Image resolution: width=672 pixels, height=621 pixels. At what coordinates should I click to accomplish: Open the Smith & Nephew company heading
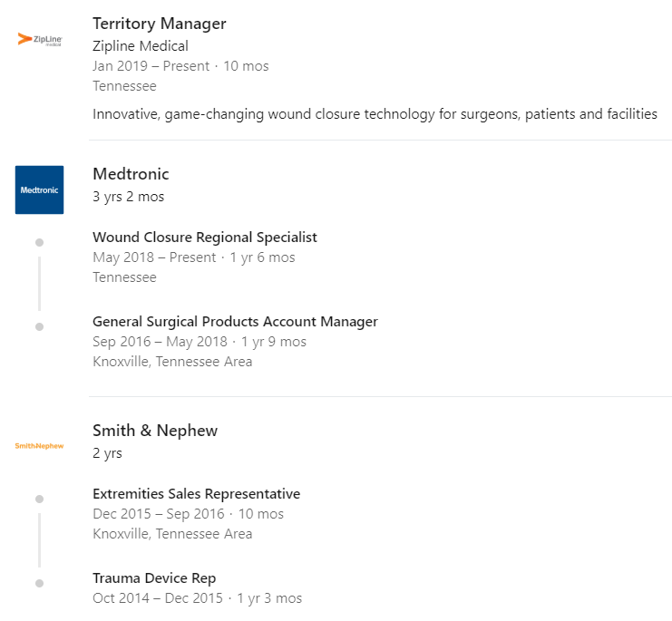(155, 431)
